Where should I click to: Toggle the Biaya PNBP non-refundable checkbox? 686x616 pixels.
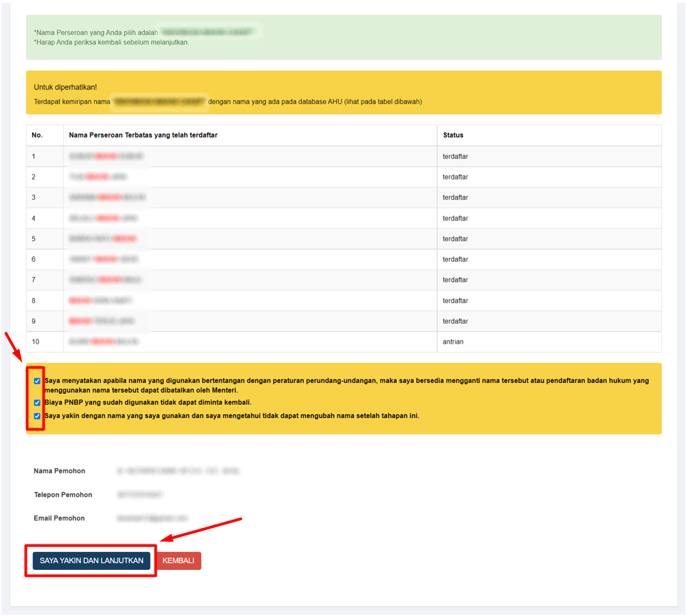point(37,403)
